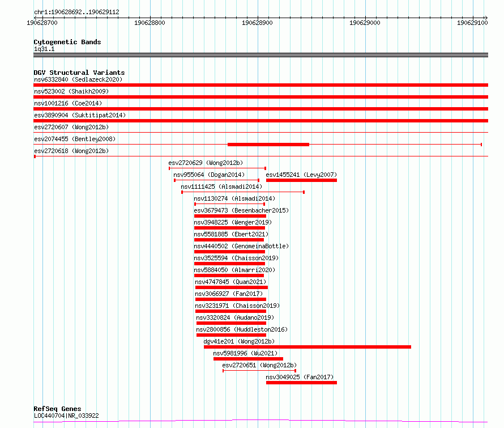Open esv3890904 (Suktitipat2014) variant details
Image resolution: width=504 pixels, height=428 pixels.
pos(80,115)
